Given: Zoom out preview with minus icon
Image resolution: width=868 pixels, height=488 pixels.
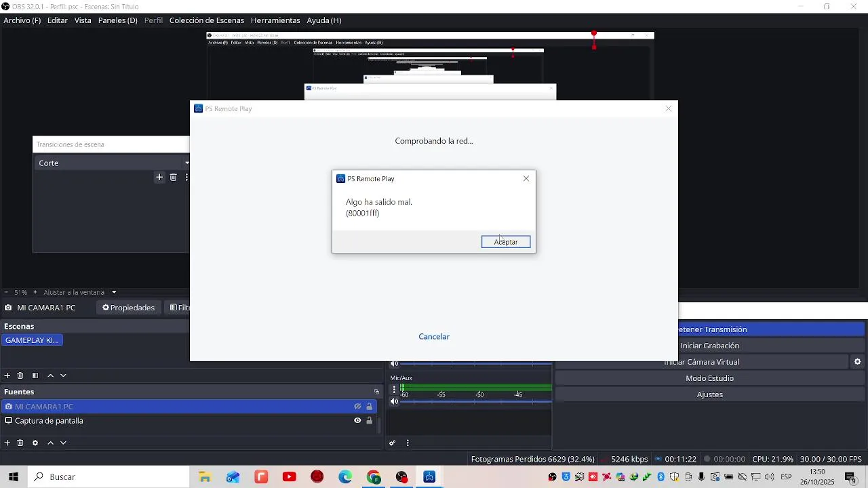Looking at the screenshot, I should pyautogui.click(x=6, y=292).
